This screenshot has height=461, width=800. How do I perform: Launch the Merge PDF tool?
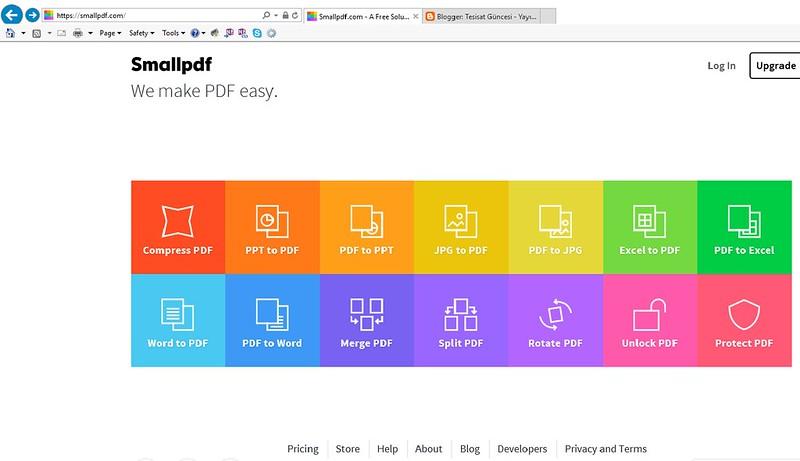pos(367,320)
